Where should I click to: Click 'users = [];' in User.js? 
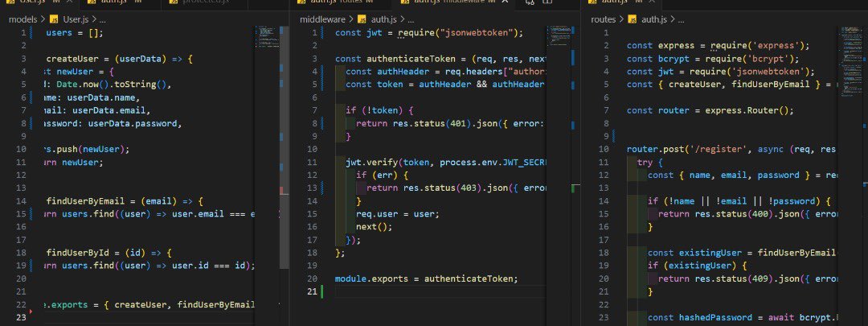tap(74, 33)
